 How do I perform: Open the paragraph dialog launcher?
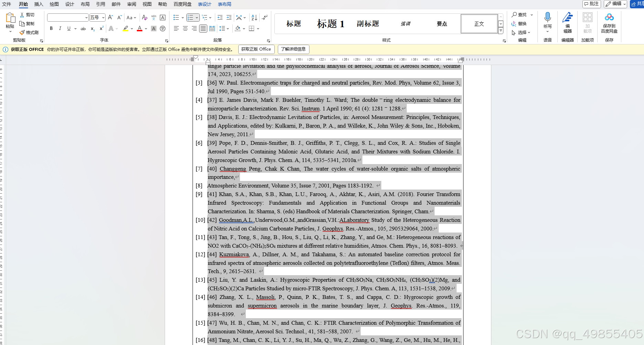click(x=269, y=41)
